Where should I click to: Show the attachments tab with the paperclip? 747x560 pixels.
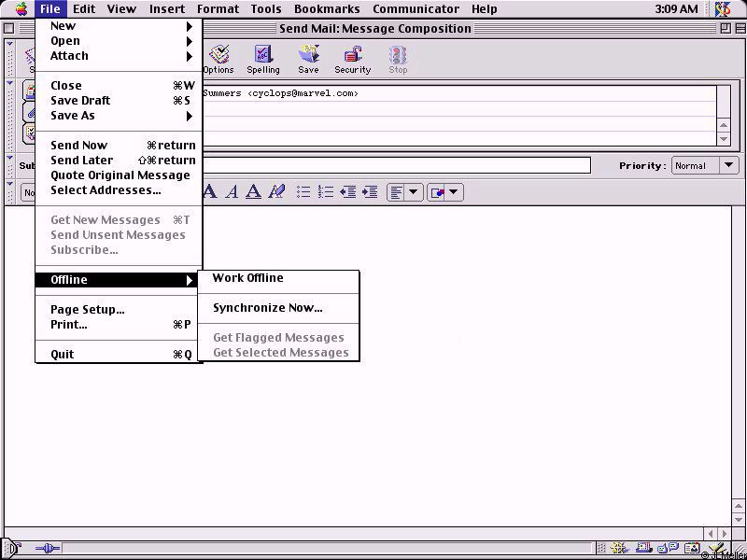pos(30,113)
